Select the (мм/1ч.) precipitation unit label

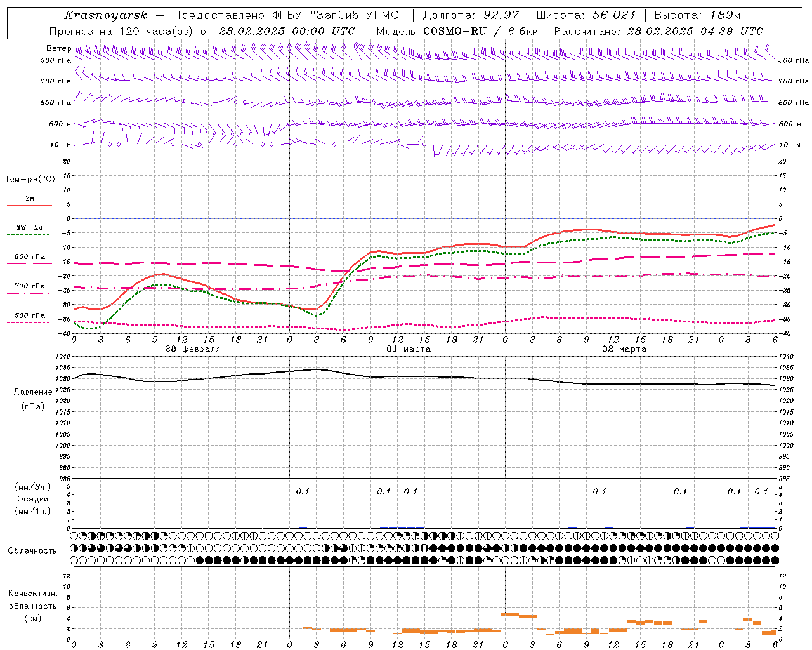33,511
